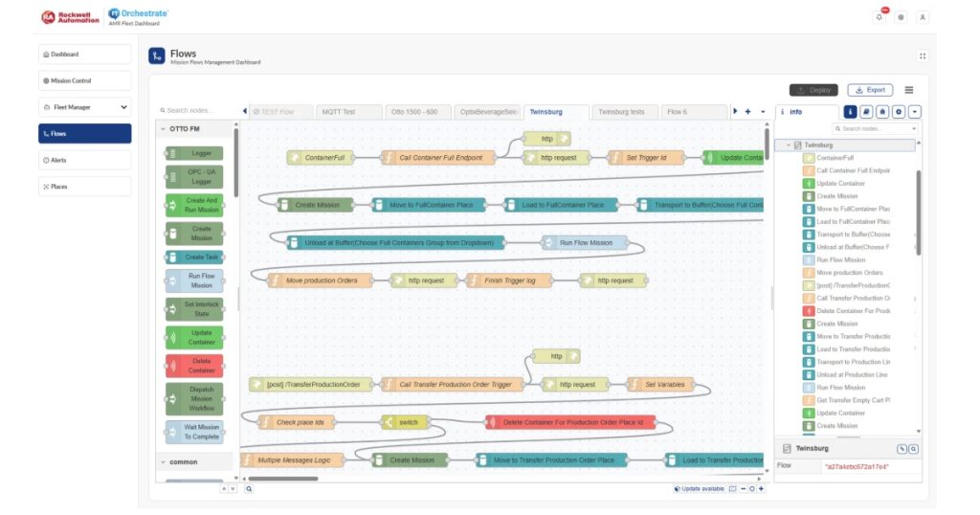Click the canvas vertical scrollbar
This screenshot has width=980, height=515.
pos(767,144)
